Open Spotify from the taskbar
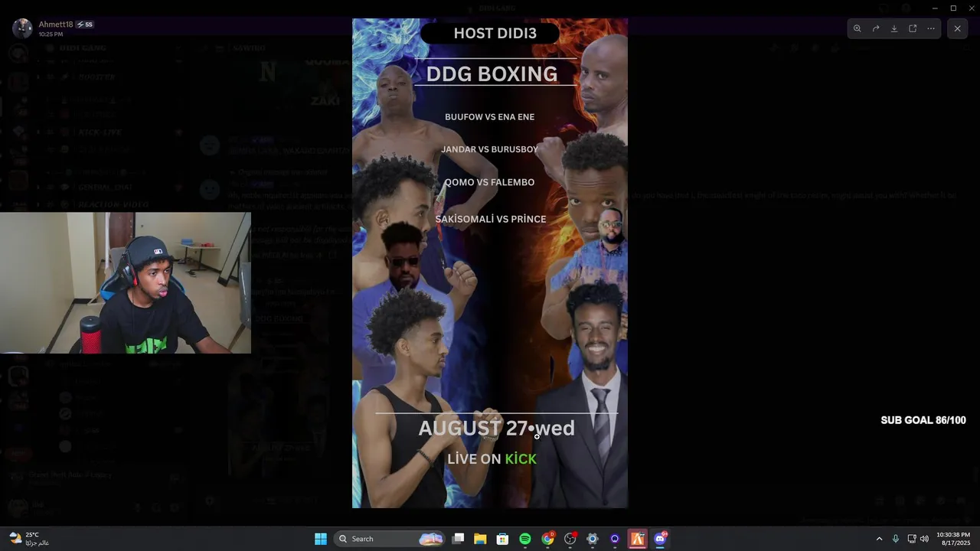Image resolution: width=980 pixels, height=551 pixels. coord(525,539)
